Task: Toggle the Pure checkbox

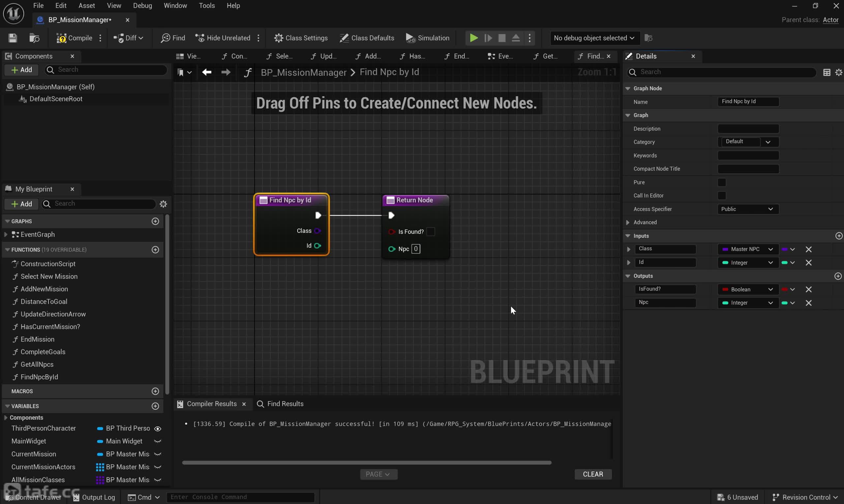Action: click(722, 183)
